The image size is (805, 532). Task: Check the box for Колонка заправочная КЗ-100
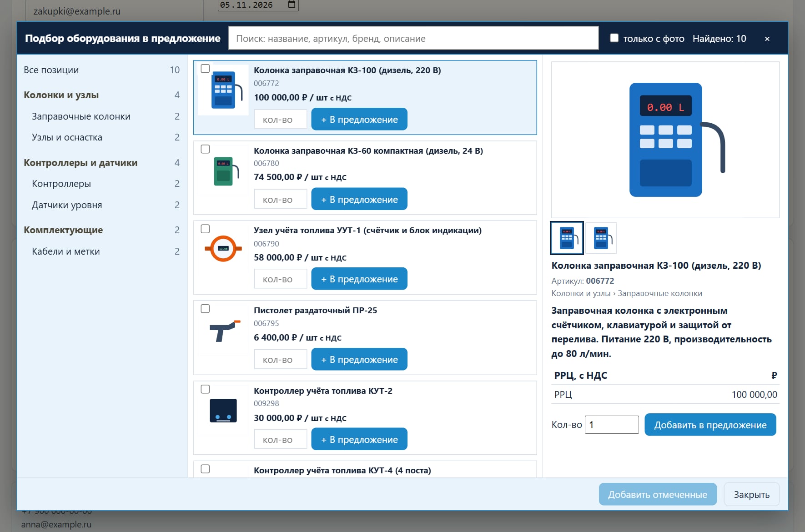point(205,69)
